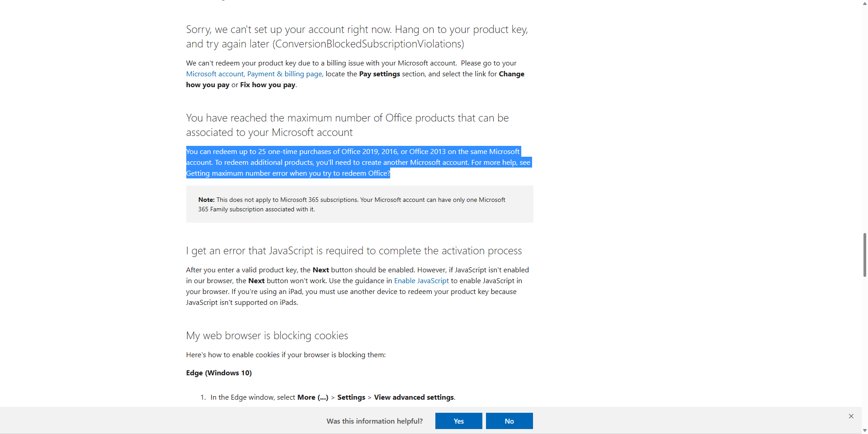Click the bold 'More (...)' text

(313, 397)
